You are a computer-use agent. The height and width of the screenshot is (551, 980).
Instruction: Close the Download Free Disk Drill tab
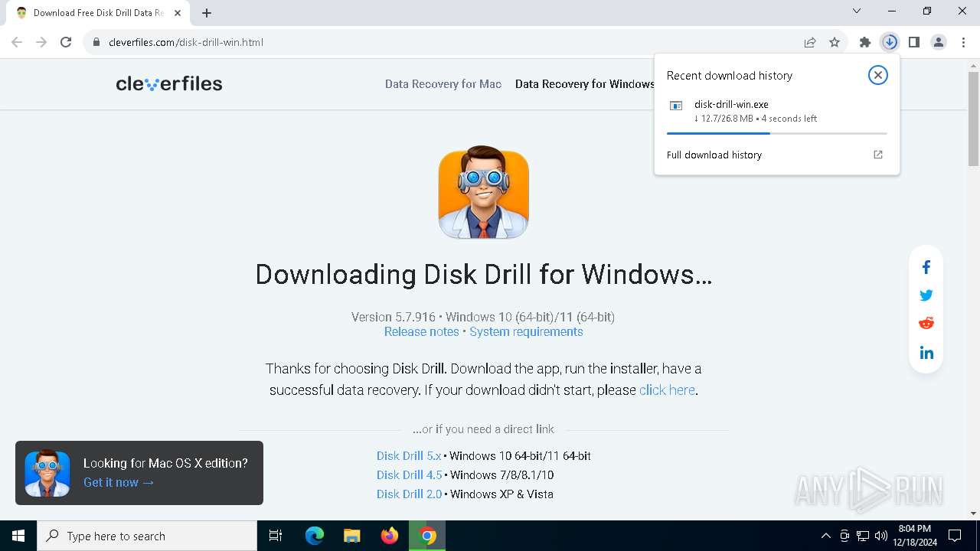coord(178,13)
